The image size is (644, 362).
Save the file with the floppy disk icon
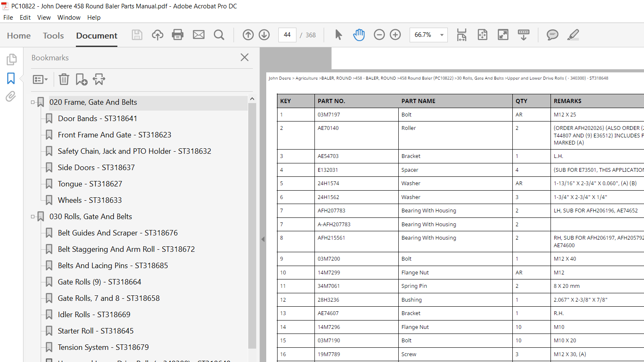click(137, 35)
